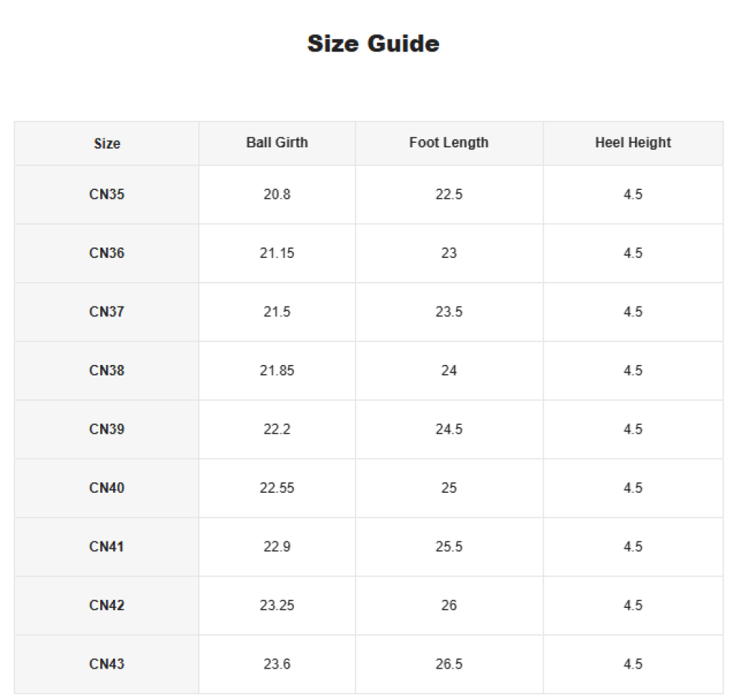The width and height of the screenshot is (748, 700).
Task: Click the CN36 size row label
Action: tap(107, 254)
